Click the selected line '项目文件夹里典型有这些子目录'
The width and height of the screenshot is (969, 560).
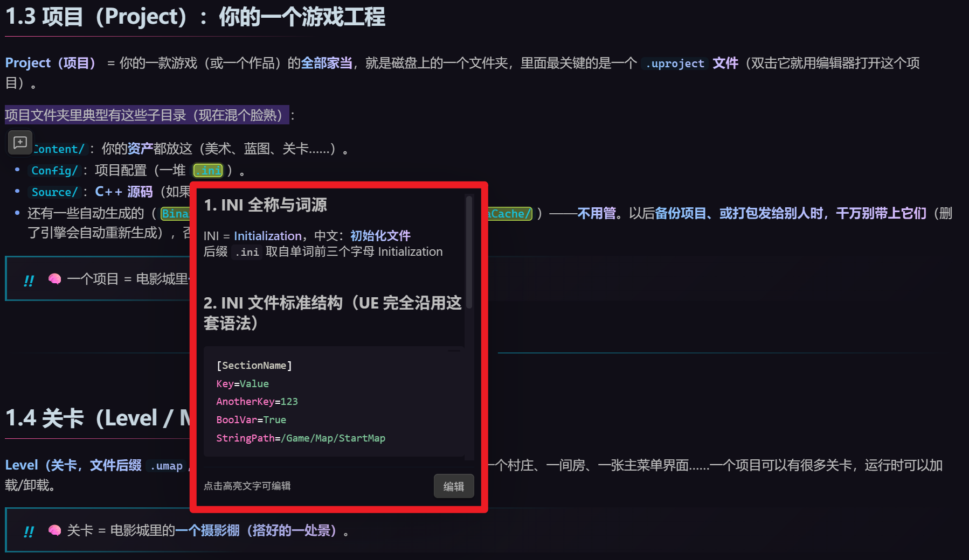[x=147, y=115]
